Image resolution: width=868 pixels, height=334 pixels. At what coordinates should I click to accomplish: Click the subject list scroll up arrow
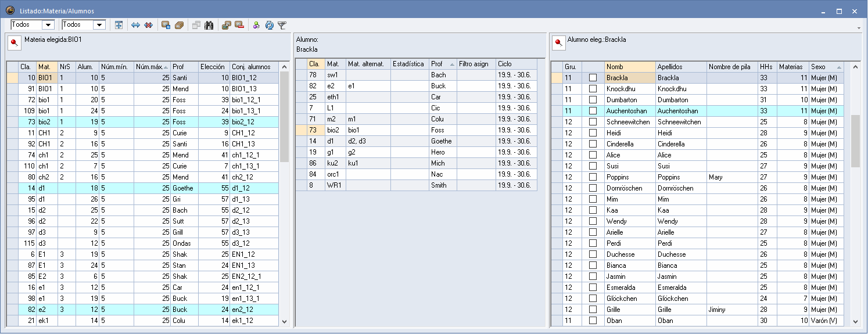[x=284, y=66]
